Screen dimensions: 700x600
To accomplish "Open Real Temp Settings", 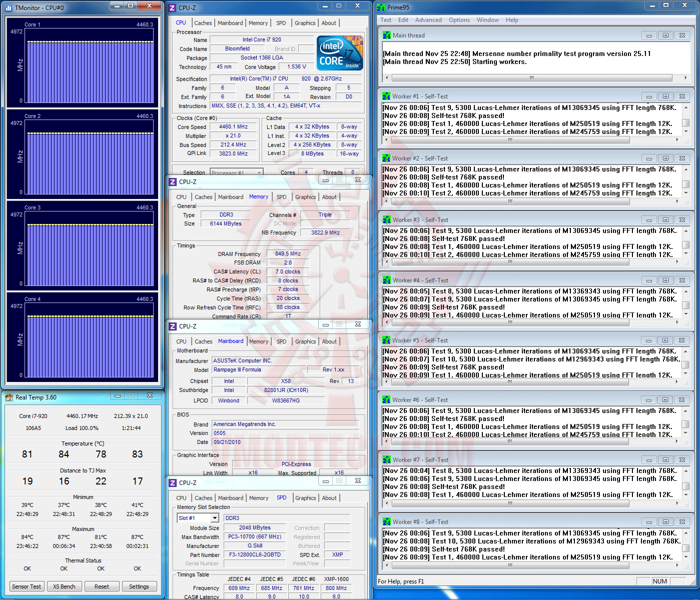I will (139, 586).
